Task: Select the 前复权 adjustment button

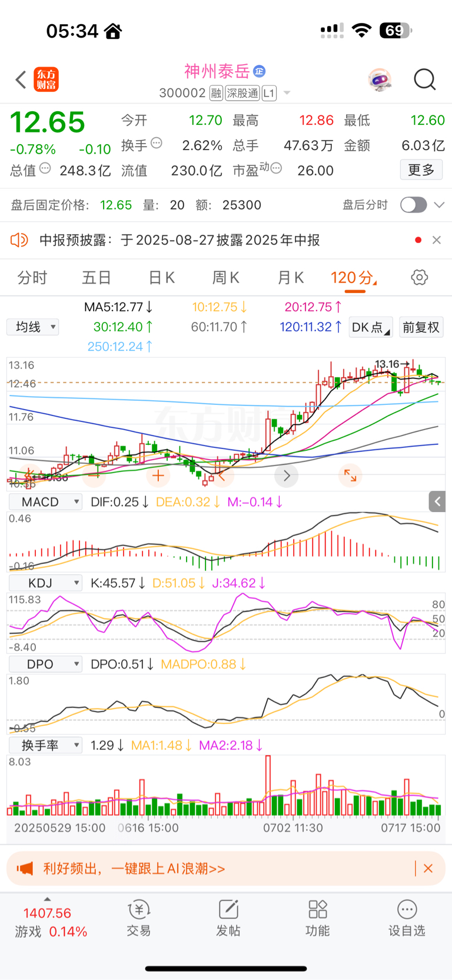Action: pyautogui.click(x=421, y=327)
